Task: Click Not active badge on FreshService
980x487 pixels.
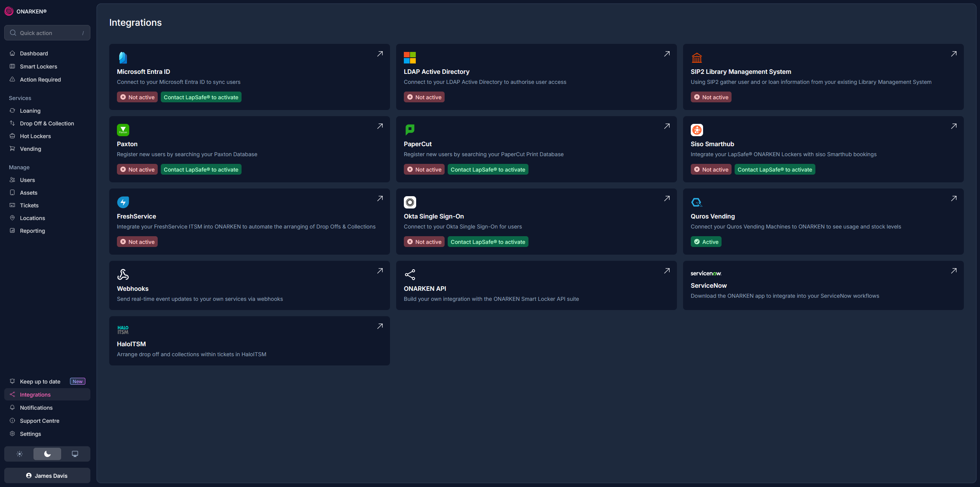Action: click(x=137, y=242)
